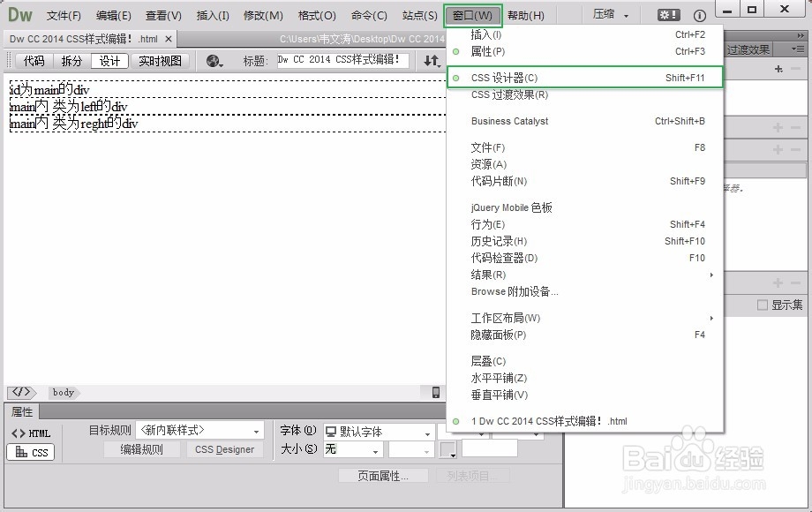Screen dimensions: 812x512
Task: Open the 压缩 workspace dropdown
Action: [x=611, y=15]
